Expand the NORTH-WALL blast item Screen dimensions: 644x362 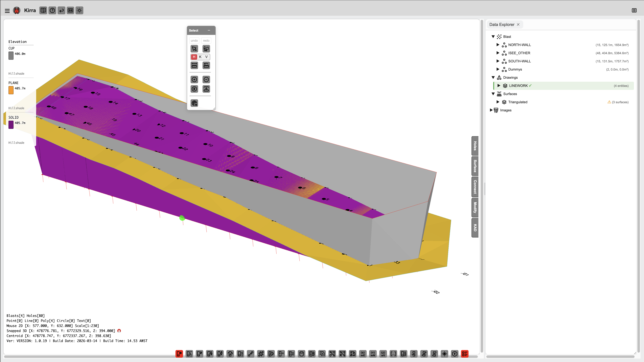point(498,45)
